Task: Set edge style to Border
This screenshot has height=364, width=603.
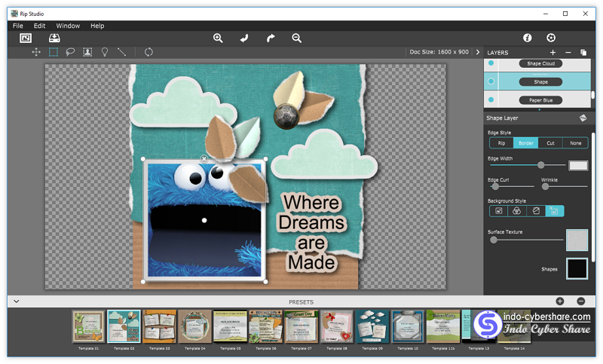Action: pos(525,143)
